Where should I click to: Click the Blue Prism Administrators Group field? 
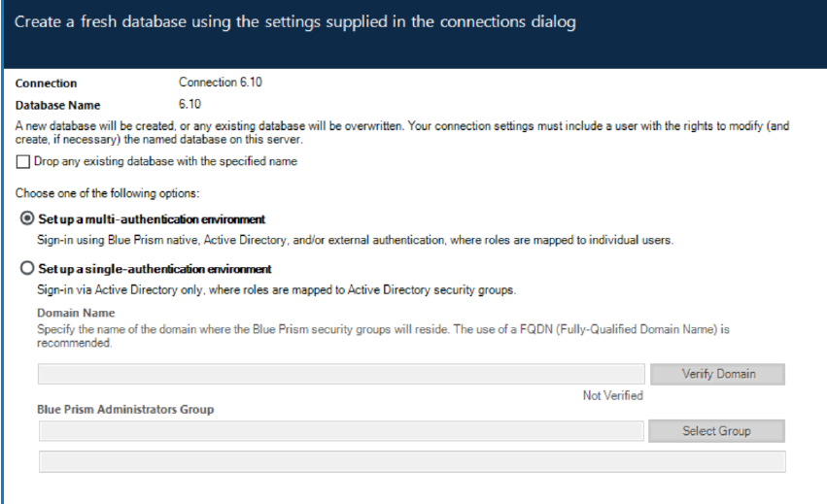click(340, 431)
